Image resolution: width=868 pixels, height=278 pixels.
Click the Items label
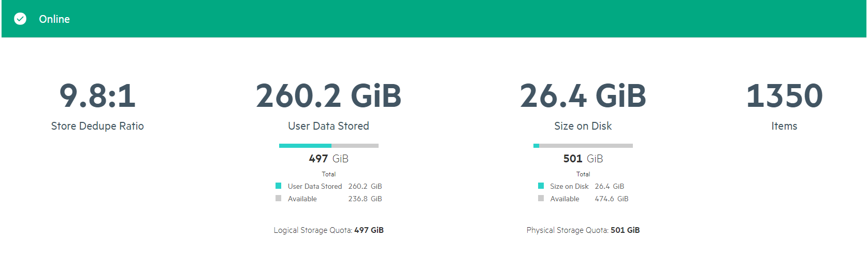coord(784,126)
